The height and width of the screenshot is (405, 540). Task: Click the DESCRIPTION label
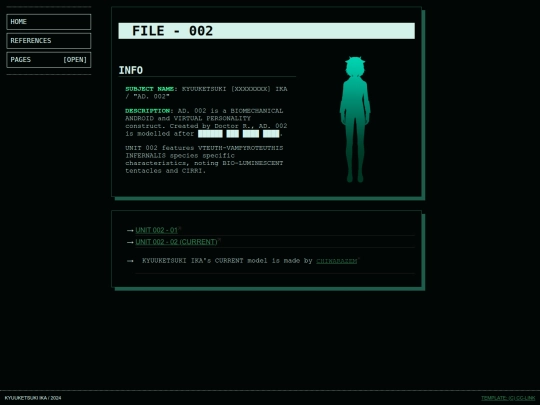pos(147,111)
